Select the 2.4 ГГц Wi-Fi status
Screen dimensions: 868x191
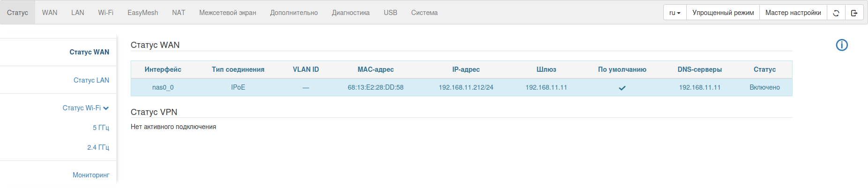(x=98, y=147)
